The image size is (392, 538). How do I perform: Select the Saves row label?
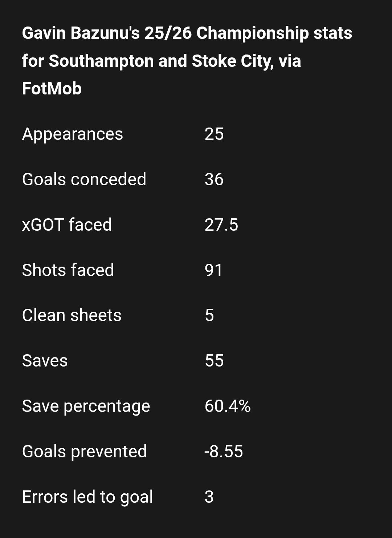[x=45, y=361]
